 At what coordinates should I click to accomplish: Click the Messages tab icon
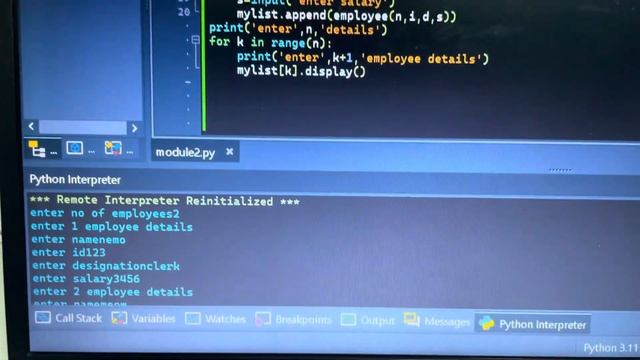tap(412, 320)
